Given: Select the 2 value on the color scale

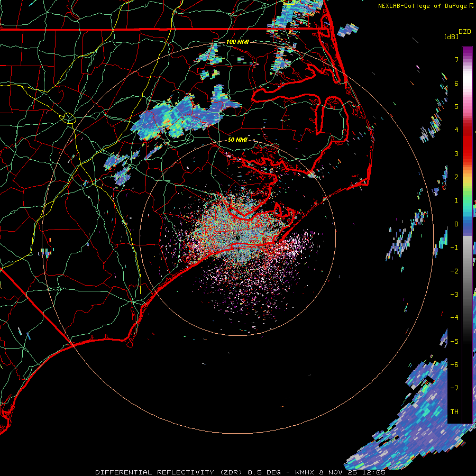Looking at the screenshot, I should pos(456,177).
